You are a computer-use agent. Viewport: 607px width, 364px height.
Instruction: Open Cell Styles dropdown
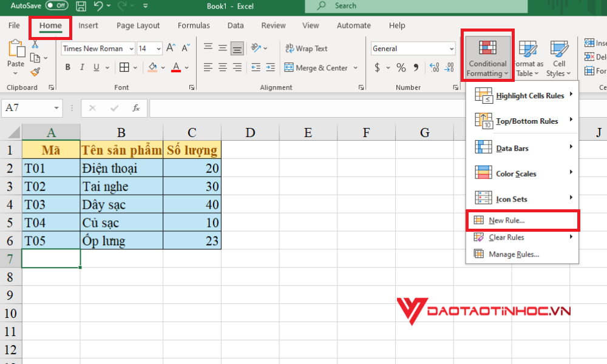(558, 58)
